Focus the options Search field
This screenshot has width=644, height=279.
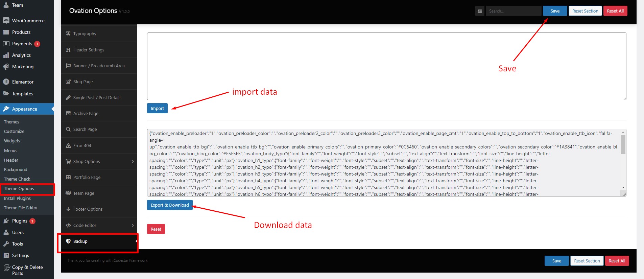[513, 11]
